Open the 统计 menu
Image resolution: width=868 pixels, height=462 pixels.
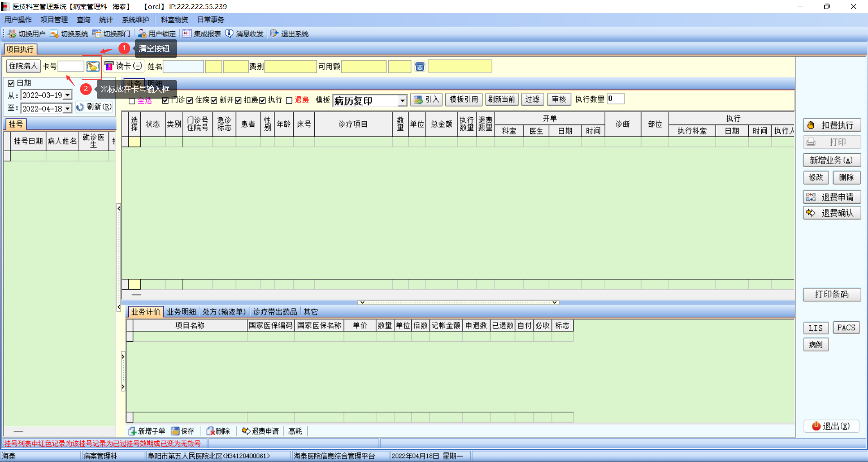[106, 20]
